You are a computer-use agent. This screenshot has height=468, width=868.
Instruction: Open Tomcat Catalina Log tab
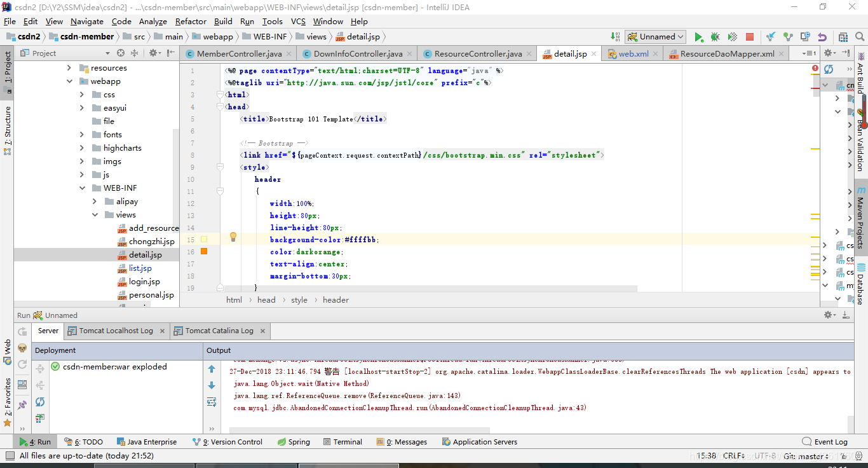219,331
